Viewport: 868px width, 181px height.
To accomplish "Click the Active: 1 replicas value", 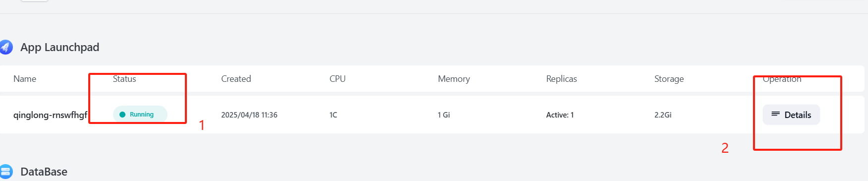I will coord(560,115).
